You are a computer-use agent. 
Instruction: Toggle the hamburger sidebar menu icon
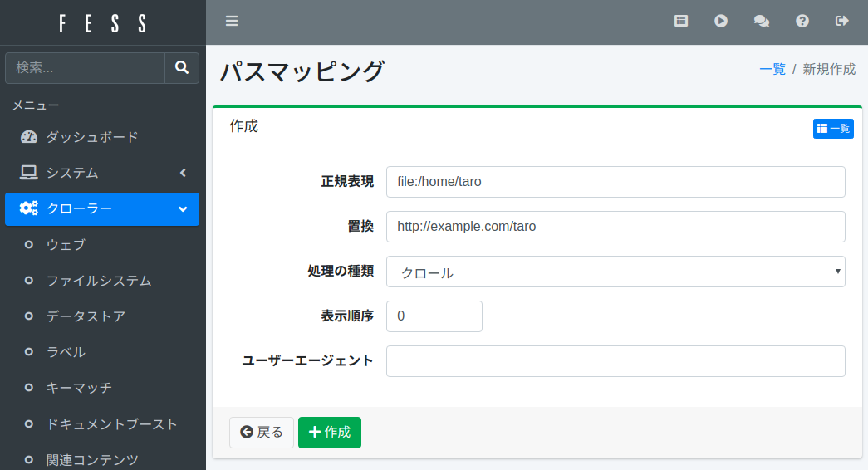coord(232,22)
